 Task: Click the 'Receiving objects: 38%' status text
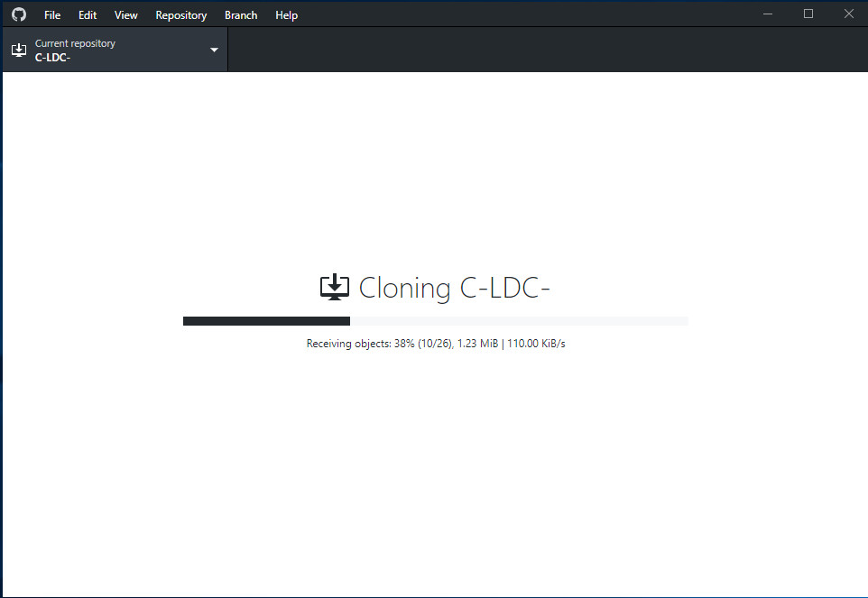[436, 344]
